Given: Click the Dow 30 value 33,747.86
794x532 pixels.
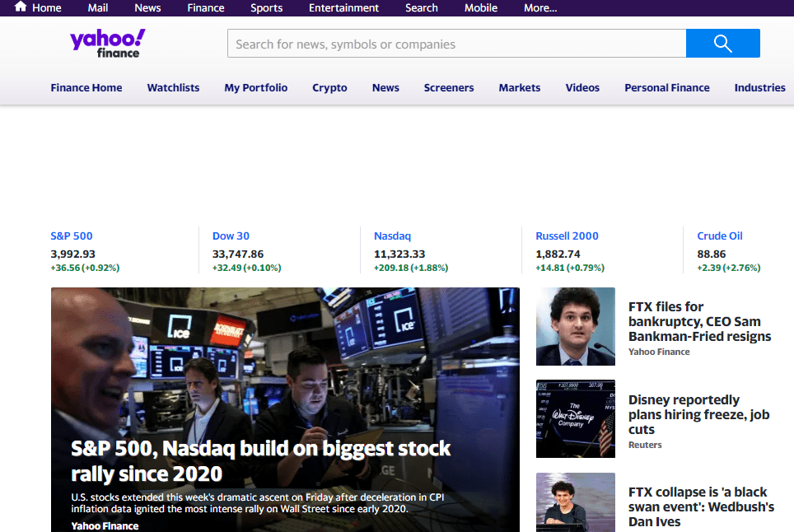Looking at the screenshot, I should click(238, 254).
